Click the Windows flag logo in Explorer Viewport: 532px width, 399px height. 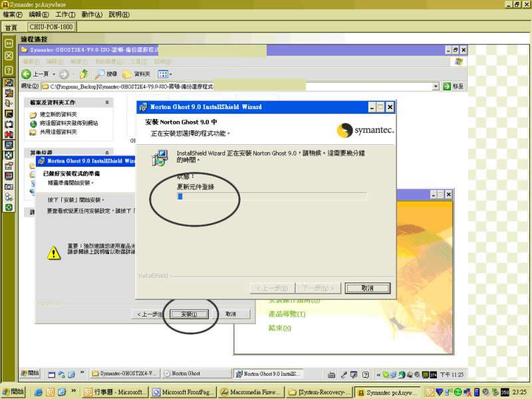(x=459, y=61)
